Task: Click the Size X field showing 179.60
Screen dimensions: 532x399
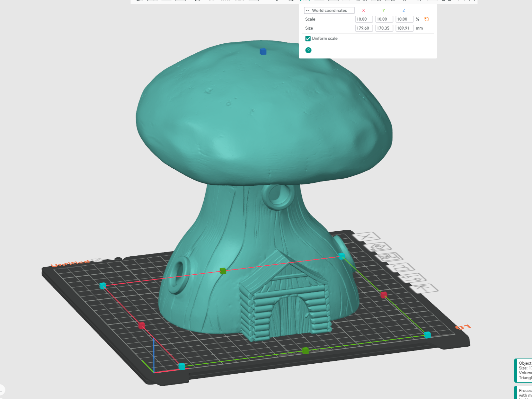Action: click(364, 28)
